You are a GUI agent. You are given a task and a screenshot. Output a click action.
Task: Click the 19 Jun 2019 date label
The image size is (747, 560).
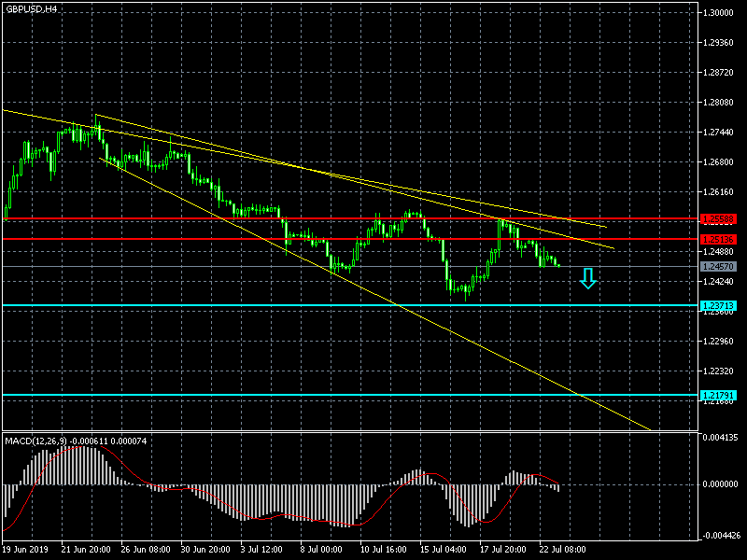25,551
